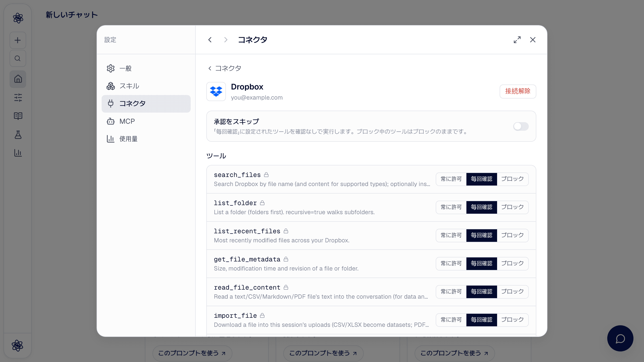Viewport: 644px width, 362px height.
Task: Click the 接続解除 disconnect button
Action: click(518, 91)
